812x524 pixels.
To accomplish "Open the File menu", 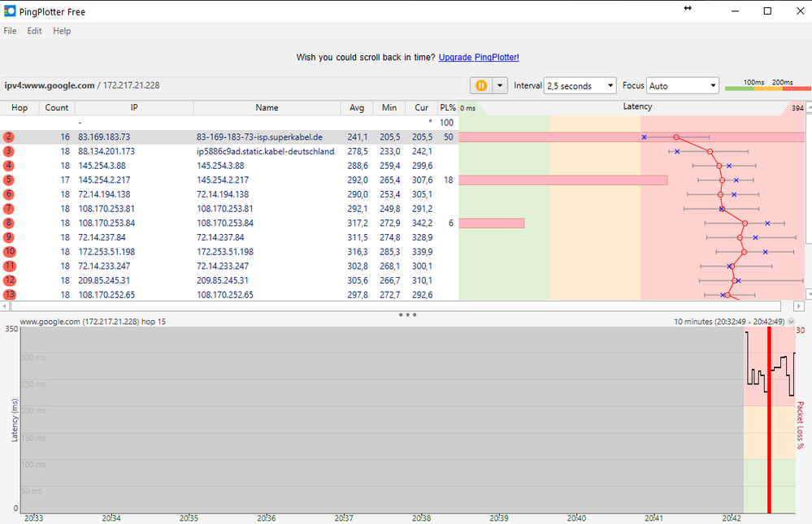I will pos(10,31).
